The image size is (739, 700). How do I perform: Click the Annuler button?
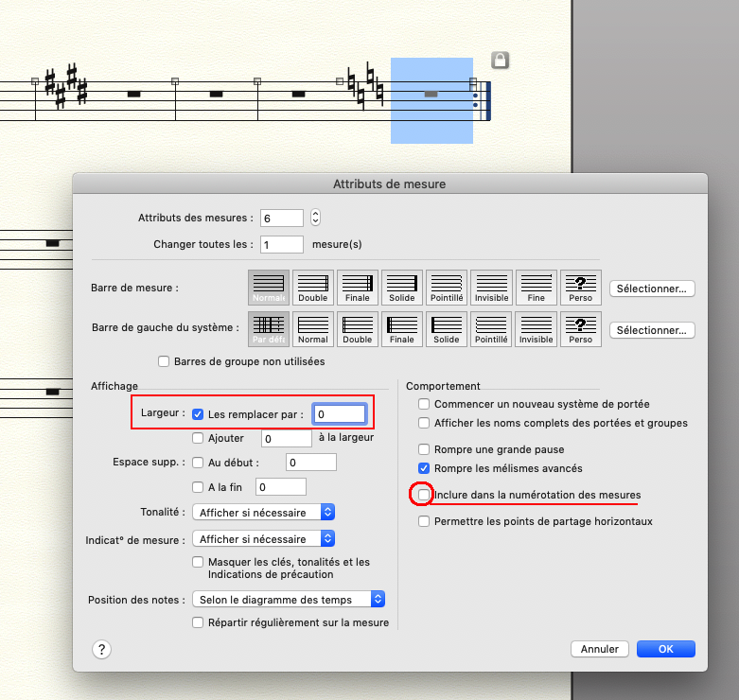[x=600, y=649]
